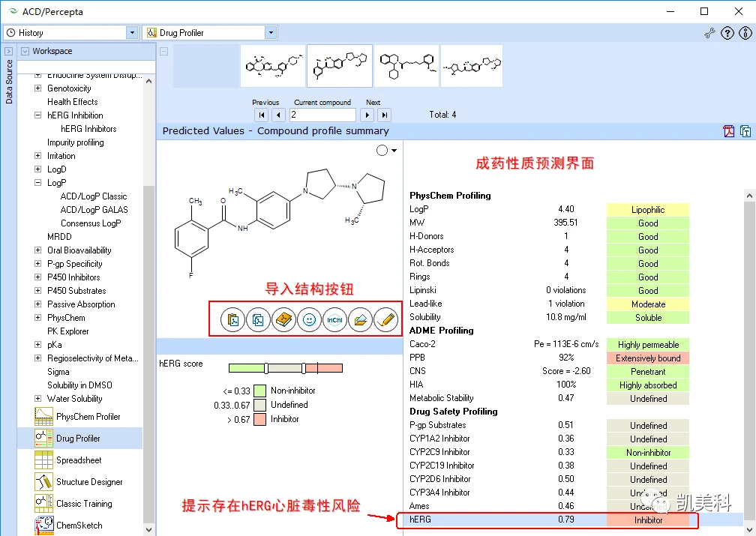The image size is (756, 536).
Task: Select the LogP row in PhysChem Profiling
Action: (549, 209)
